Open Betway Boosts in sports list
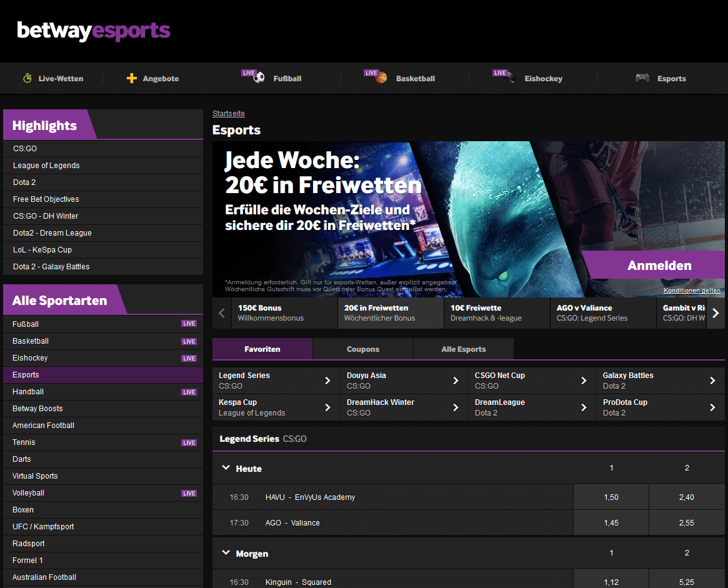The height and width of the screenshot is (588, 728). 103,409
